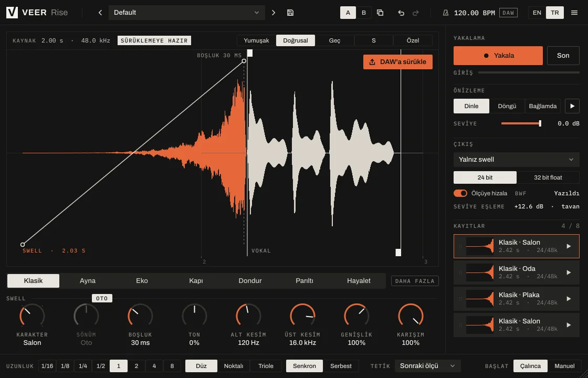Play the Klasik · Oda recording
Screen dimensions: 588x378
[569, 272]
